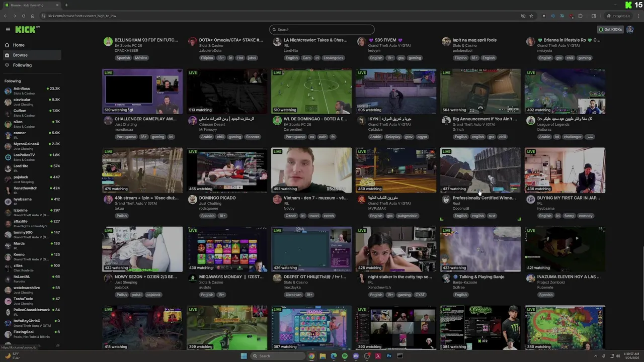The height and width of the screenshot is (362, 644).
Task: Click the GYAT tag under Xenathewitch
Action: 420,295
